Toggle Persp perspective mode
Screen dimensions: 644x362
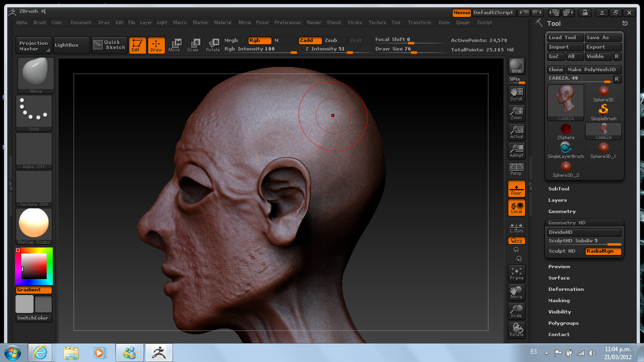coord(516,169)
